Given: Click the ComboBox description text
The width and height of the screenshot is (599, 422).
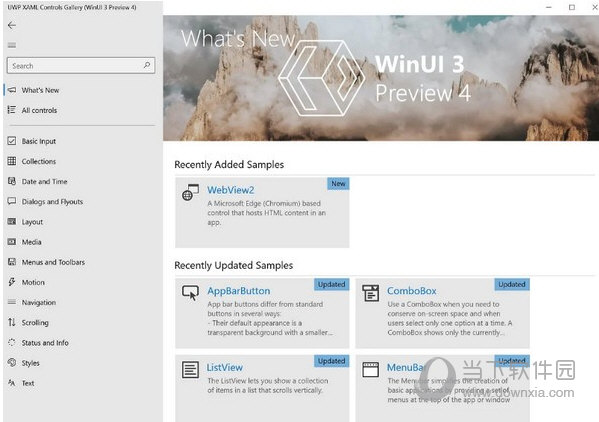Looking at the screenshot, I should (x=450, y=318).
